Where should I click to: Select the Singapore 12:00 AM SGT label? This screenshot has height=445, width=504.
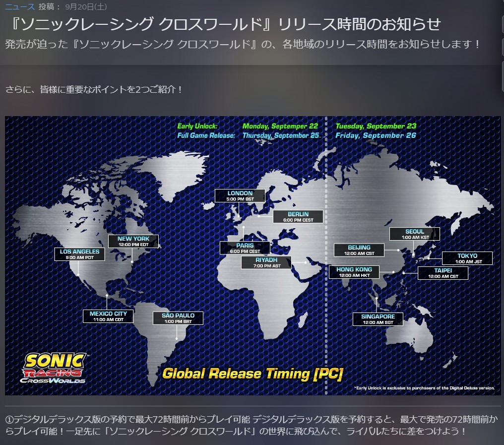click(378, 319)
